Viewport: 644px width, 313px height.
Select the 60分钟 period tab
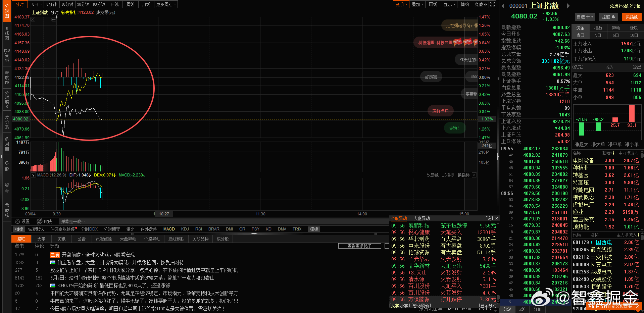pos(99,4)
